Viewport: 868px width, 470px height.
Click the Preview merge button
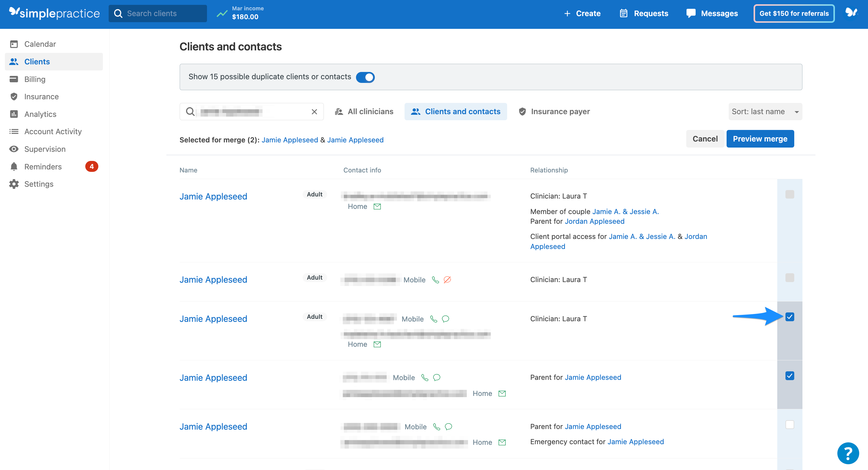pyautogui.click(x=760, y=138)
